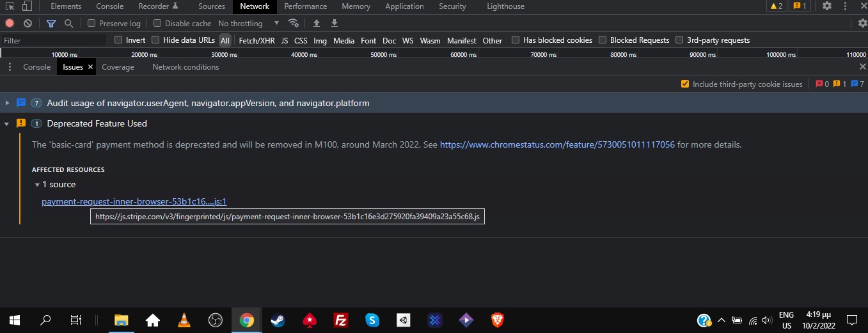This screenshot has height=333, width=868.
Task: Click the issues count badge showing 1
Action: (800, 6)
